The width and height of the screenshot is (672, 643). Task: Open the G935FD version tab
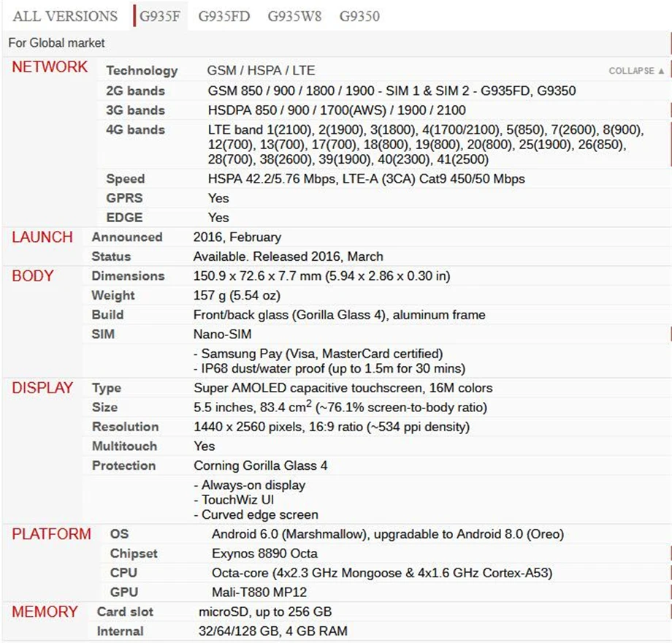click(x=224, y=16)
